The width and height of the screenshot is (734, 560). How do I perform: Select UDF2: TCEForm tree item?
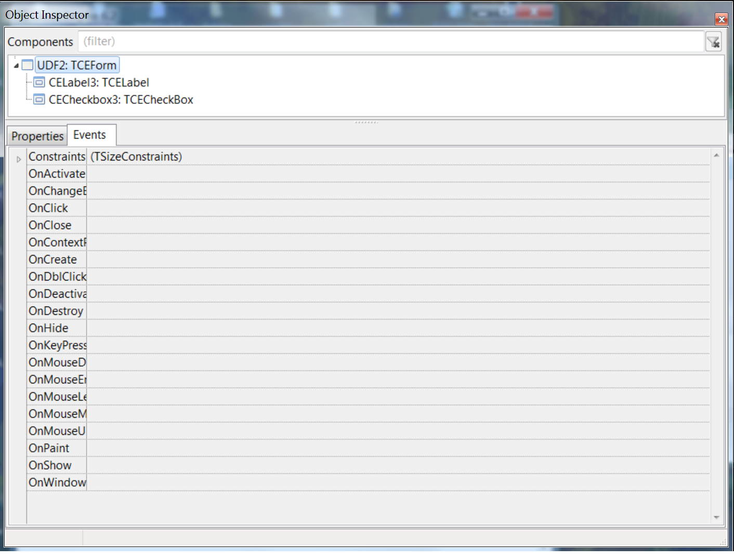coord(77,65)
